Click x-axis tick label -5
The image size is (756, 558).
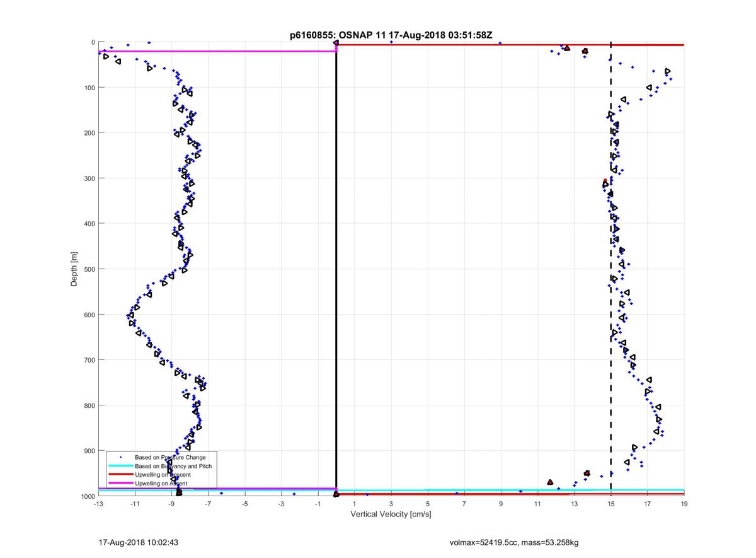(x=244, y=504)
